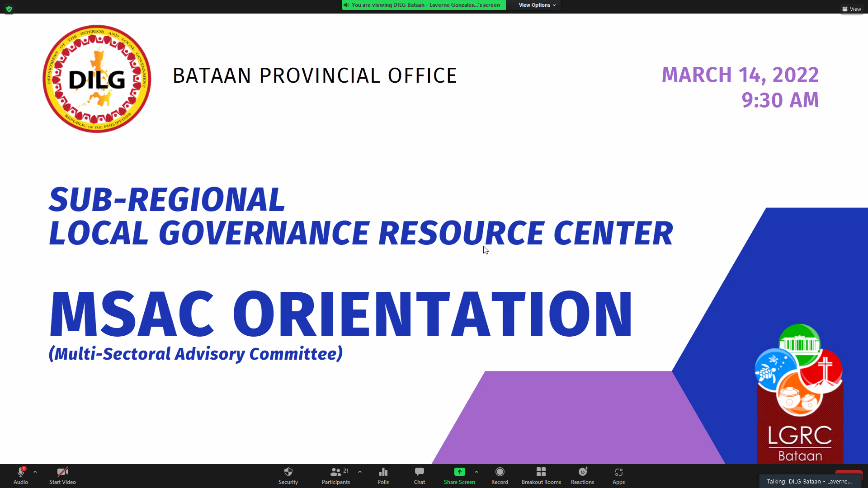Open Breakout Rooms
868x488 pixels.
[x=541, y=475]
